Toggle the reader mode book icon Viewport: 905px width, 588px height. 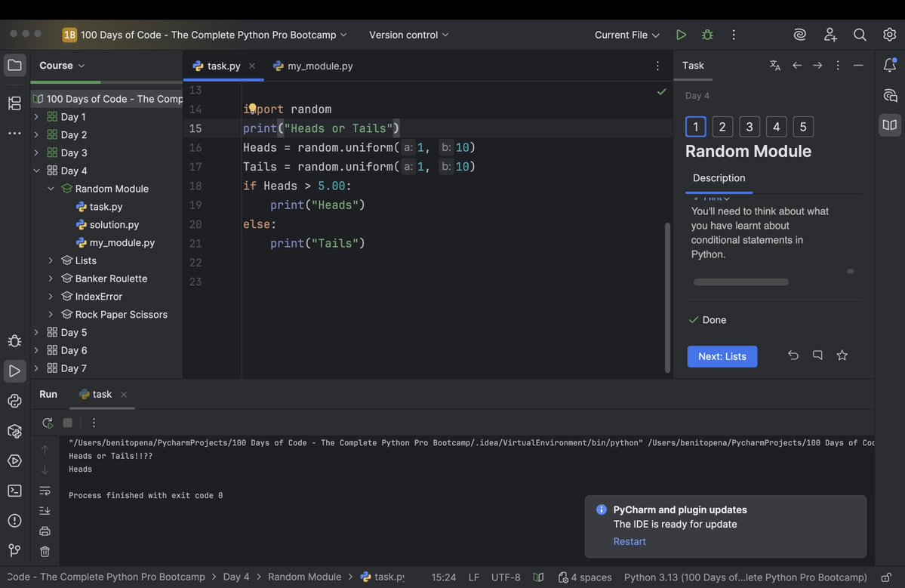(889, 125)
